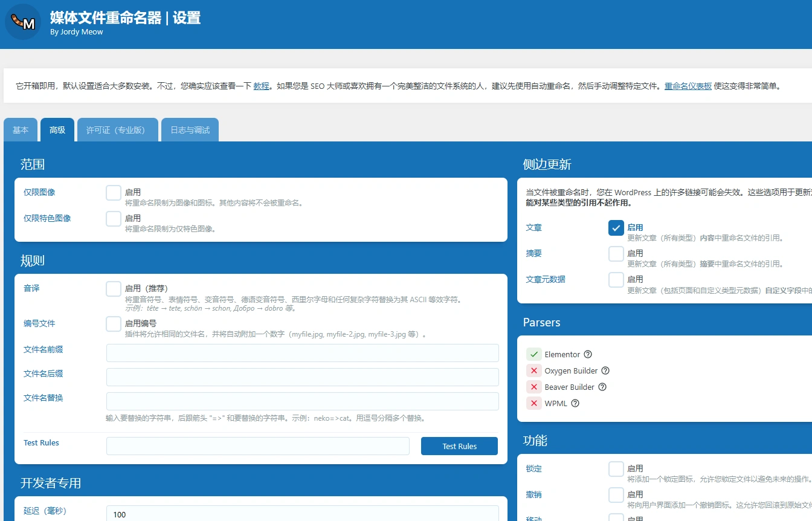Click the Test Rules button

tap(459, 446)
